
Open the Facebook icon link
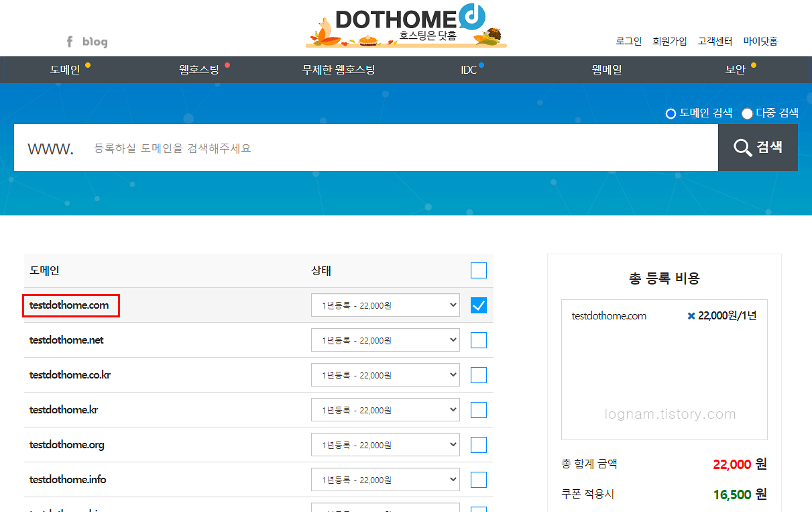coord(69,42)
